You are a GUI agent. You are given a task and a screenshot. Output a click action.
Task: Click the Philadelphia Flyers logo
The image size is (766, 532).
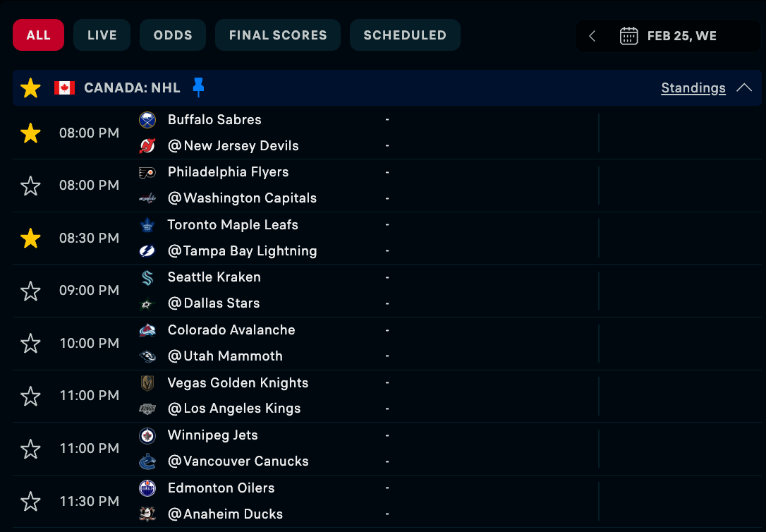point(147,172)
